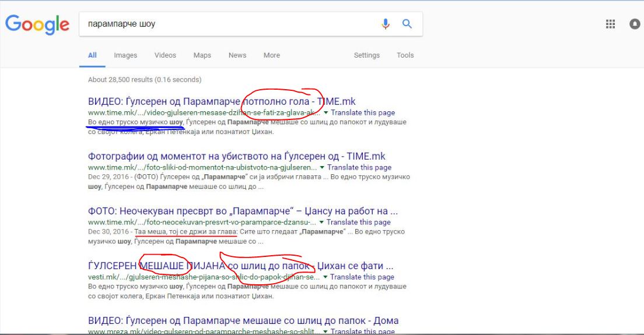Image resolution: width=644 pixels, height=335 pixels.
Task: Translate this page for the first time.mk result
Action: (x=363, y=113)
